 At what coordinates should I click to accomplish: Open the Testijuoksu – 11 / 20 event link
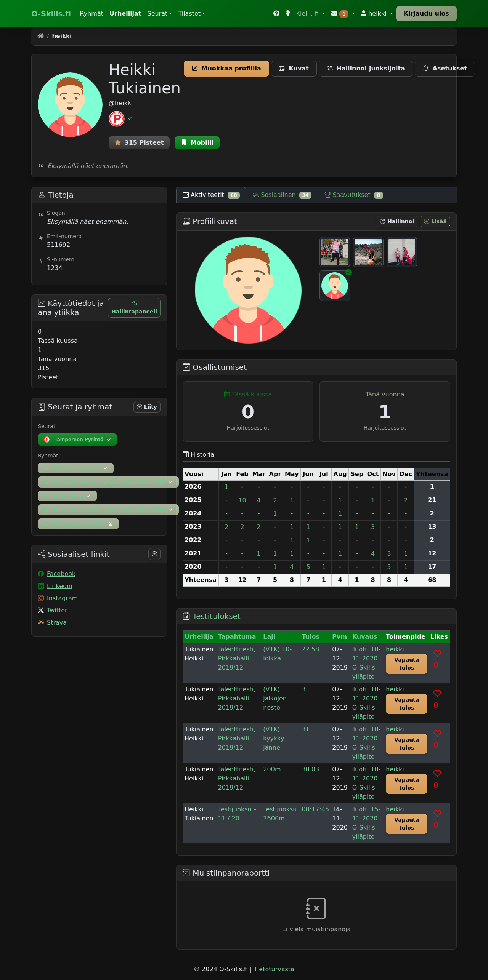click(237, 814)
